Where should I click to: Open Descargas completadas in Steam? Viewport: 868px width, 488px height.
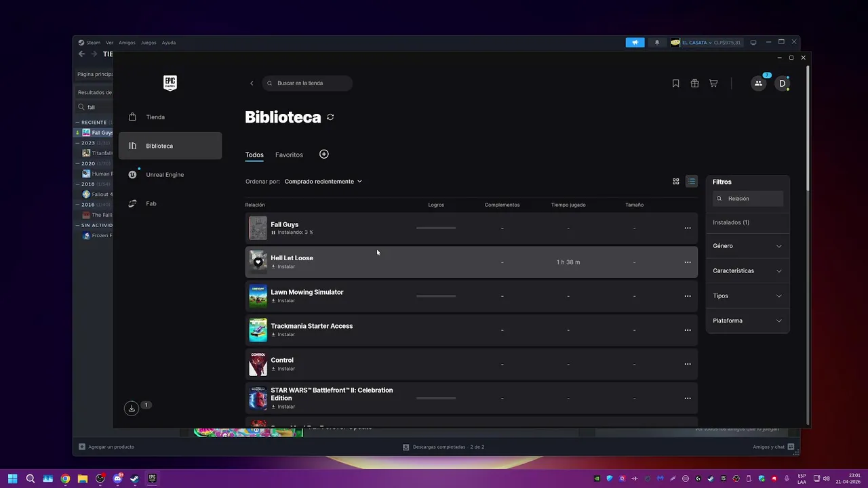pos(443,447)
